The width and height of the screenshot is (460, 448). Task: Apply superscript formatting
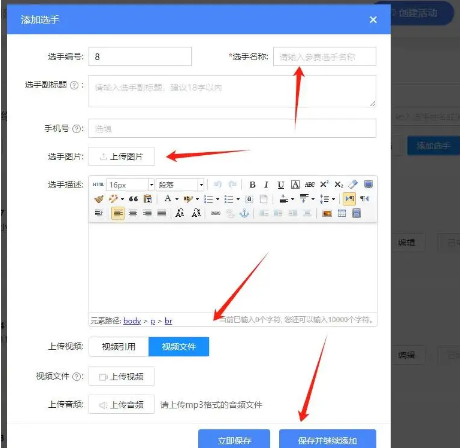pyautogui.click(x=324, y=184)
